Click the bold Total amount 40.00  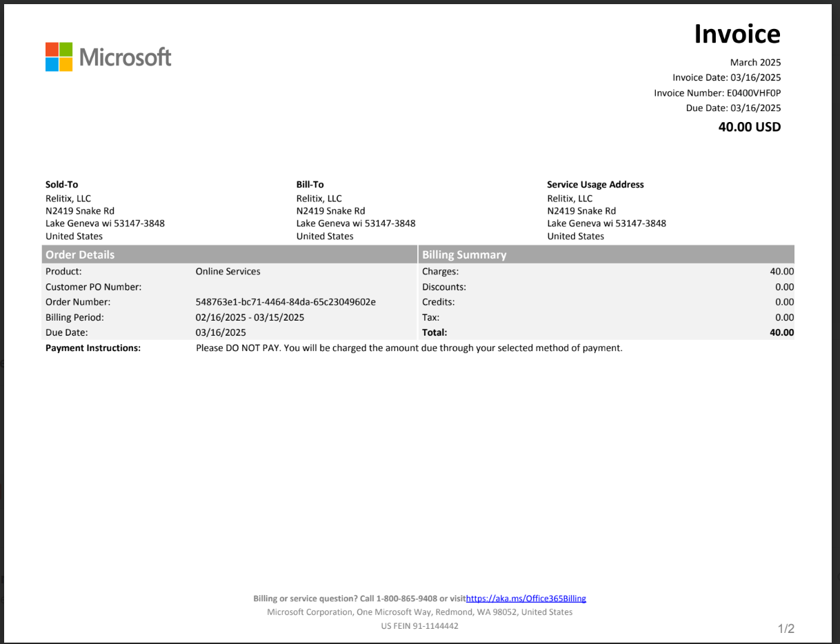[782, 332]
